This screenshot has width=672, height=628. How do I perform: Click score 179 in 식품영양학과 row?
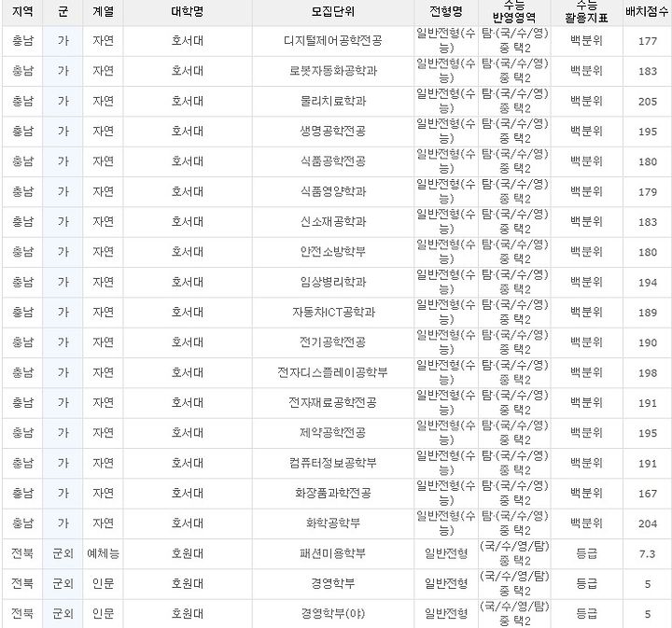tap(647, 192)
